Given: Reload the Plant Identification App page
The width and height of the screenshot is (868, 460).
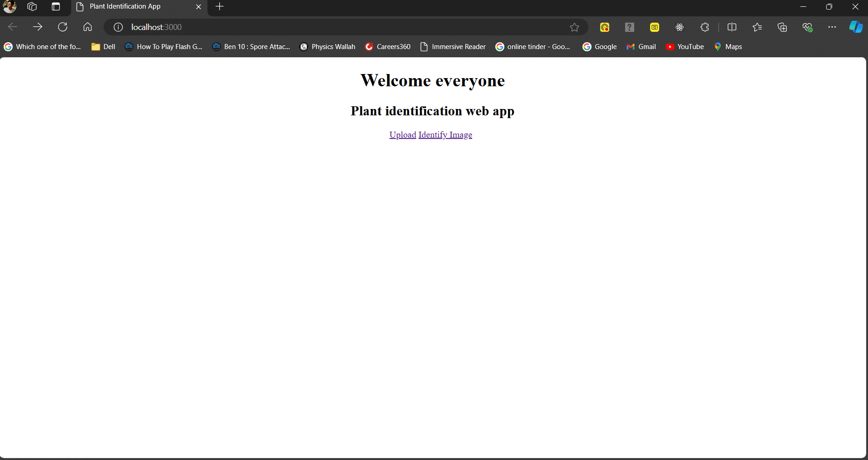Looking at the screenshot, I should click(x=63, y=27).
